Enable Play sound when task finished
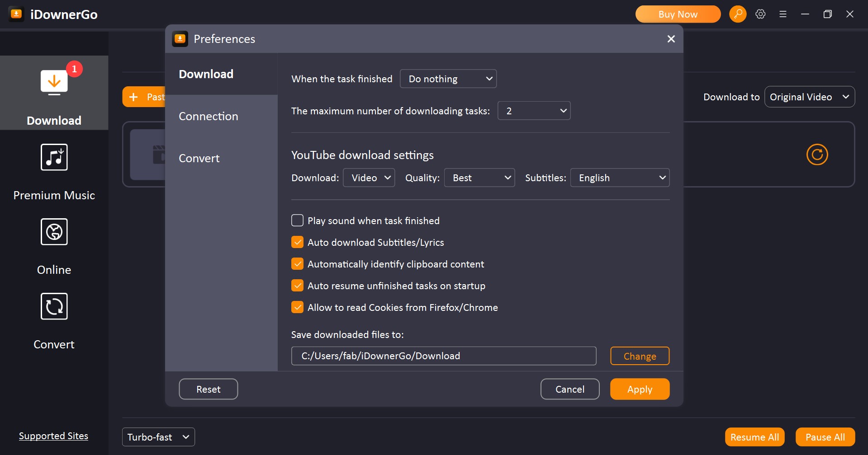 point(297,220)
